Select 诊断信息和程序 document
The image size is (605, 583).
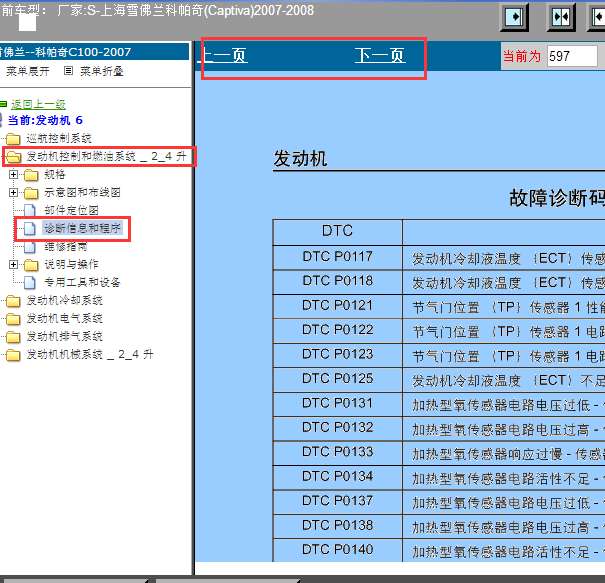(82, 228)
